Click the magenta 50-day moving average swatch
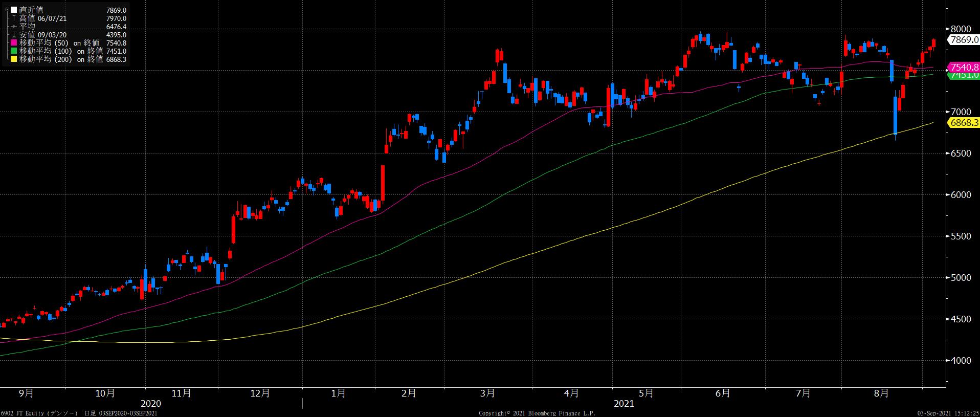This screenshot has width=980, height=417. [x=14, y=43]
